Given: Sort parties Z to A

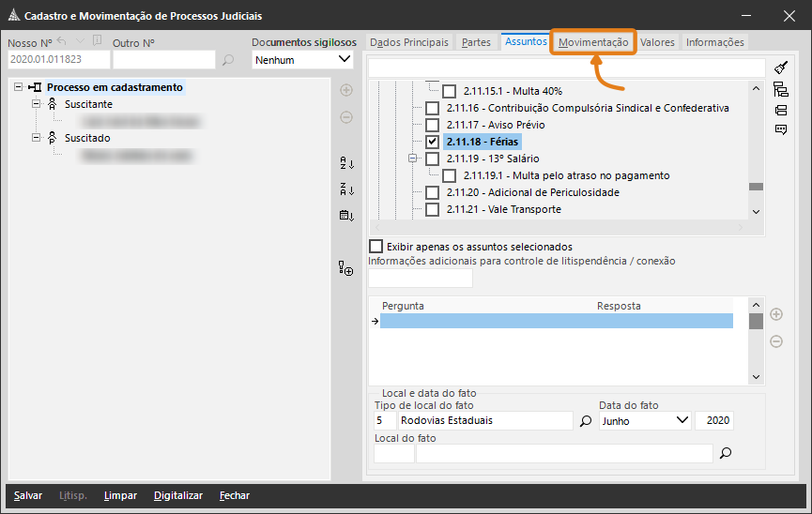Looking at the screenshot, I should point(346,189).
